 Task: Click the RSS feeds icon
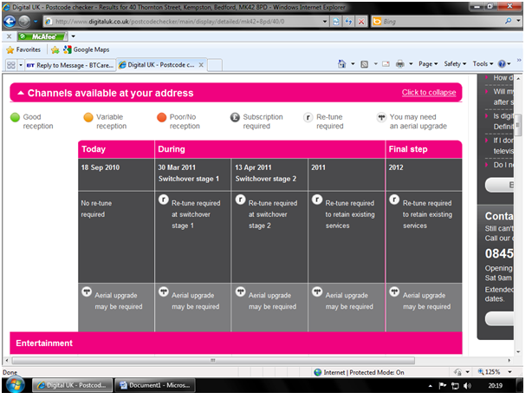[x=364, y=64]
